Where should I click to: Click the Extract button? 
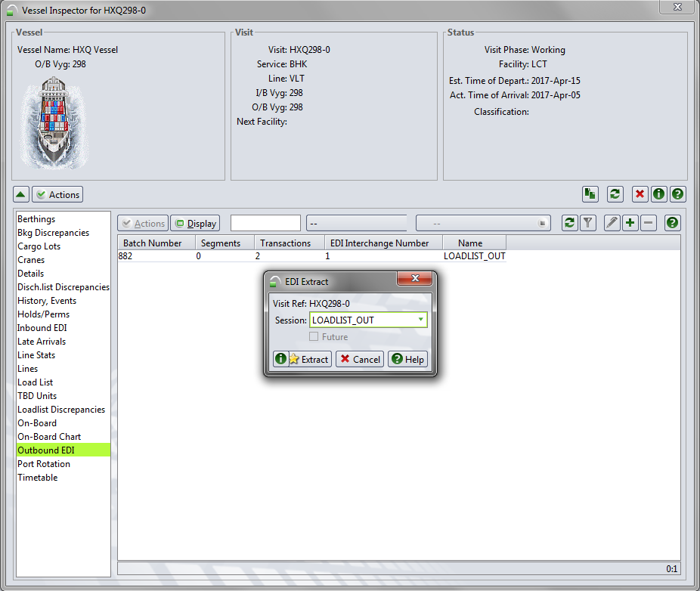pyautogui.click(x=310, y=359)
